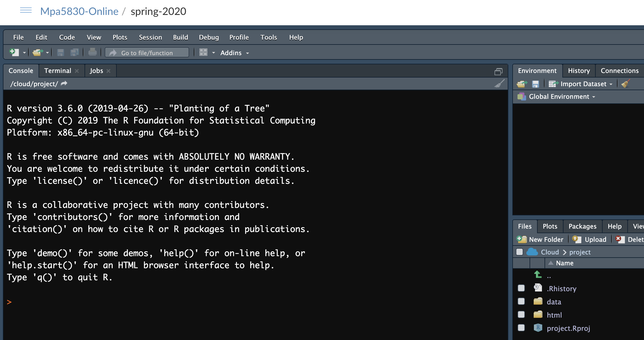The image size is (644, 340).
Task: Clear the console with the broom icon
Action: [x=499, y=84]
